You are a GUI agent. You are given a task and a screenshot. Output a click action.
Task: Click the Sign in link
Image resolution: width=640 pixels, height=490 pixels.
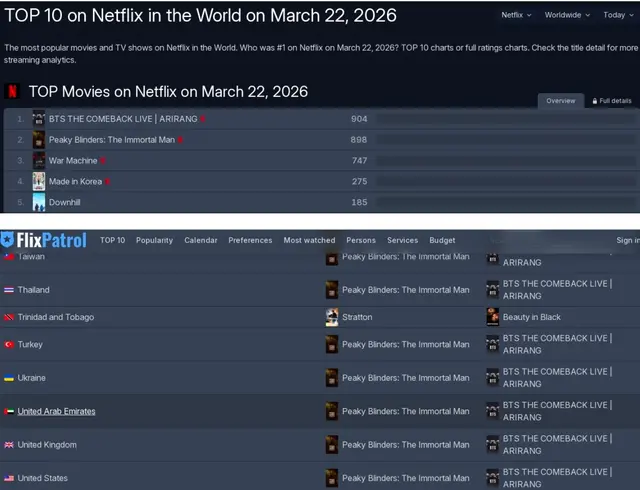pyautogui.click(x=628, y=241)
